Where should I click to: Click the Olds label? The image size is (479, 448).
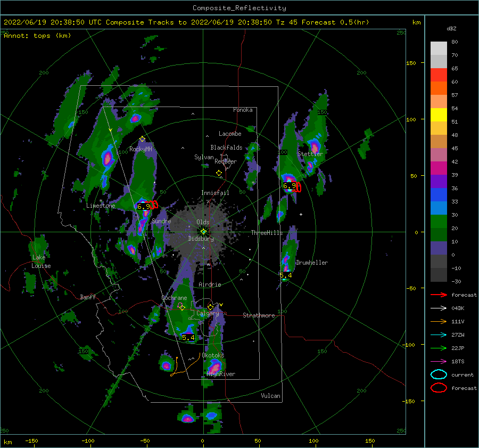[203, 222]
